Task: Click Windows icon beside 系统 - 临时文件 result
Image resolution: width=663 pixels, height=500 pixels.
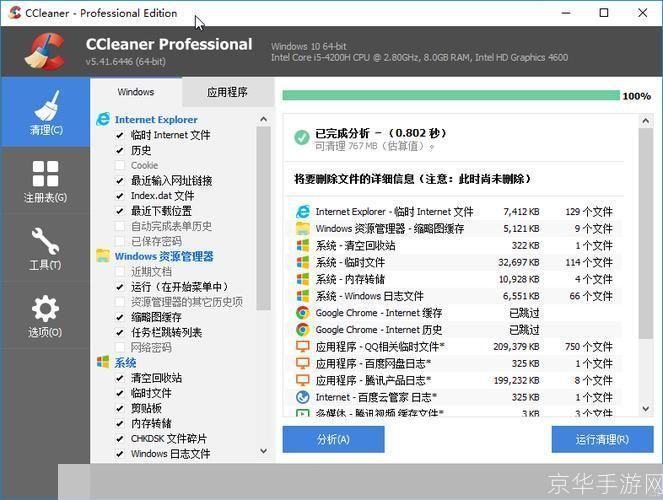Action: [x=303, y=262]
